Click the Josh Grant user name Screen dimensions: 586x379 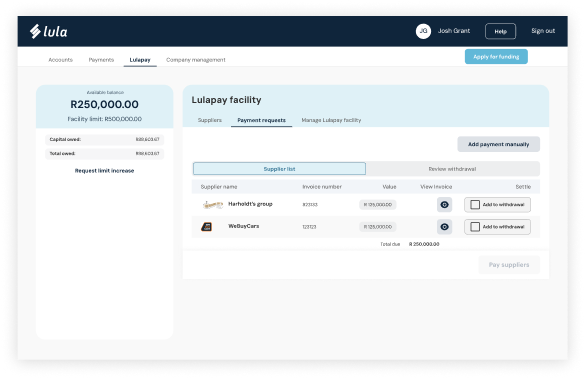(x=454, y=31)
